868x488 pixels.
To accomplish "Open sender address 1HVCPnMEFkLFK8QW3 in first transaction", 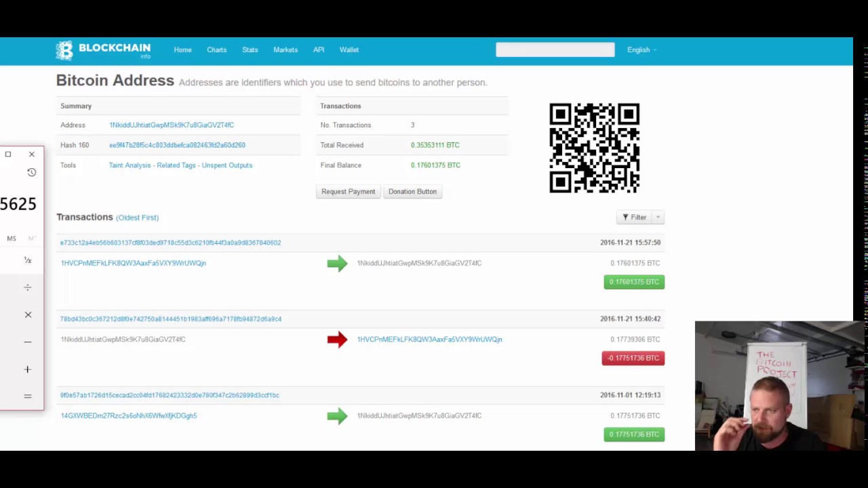I will tap(134, 263).
